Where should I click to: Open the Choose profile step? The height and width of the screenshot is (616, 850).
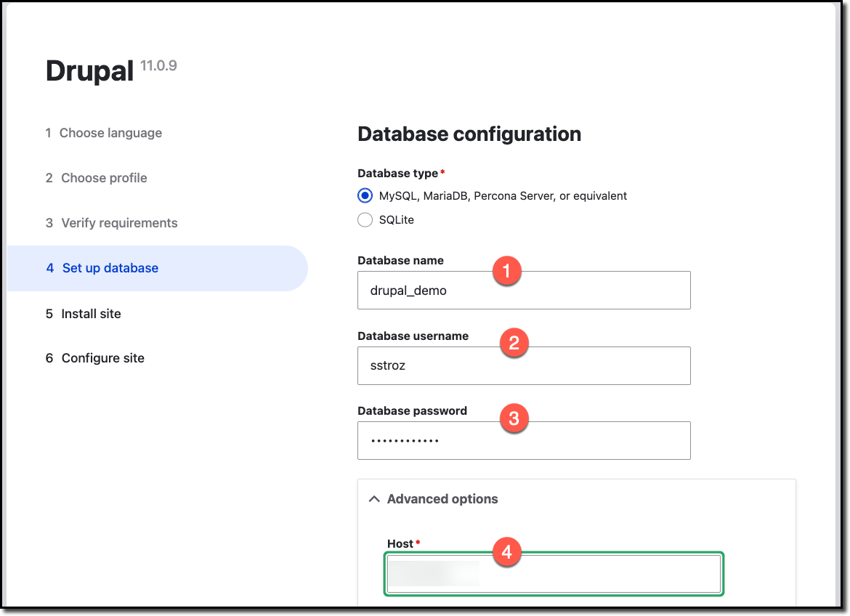pyautogui.click(x=104, y=178)
